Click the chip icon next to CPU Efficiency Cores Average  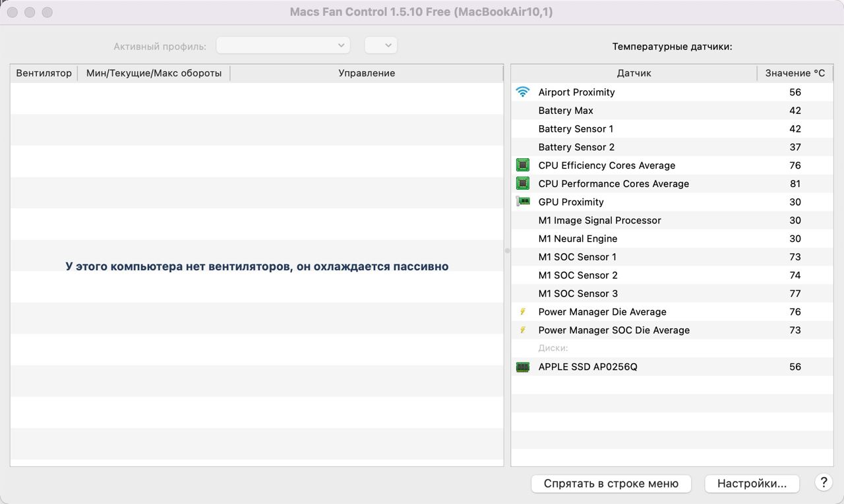(523, 165)
